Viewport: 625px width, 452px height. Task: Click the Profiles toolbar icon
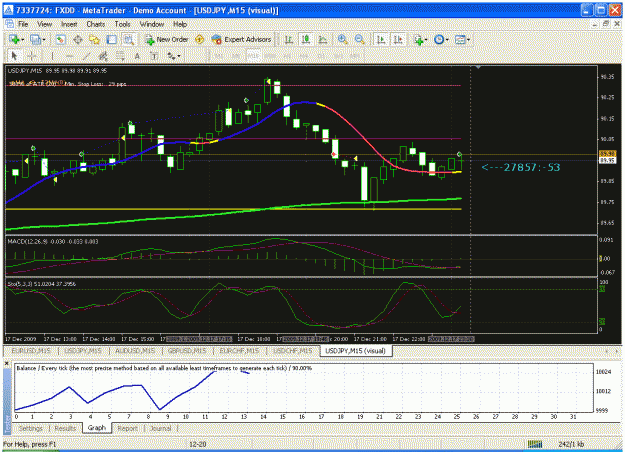[35, 39]
